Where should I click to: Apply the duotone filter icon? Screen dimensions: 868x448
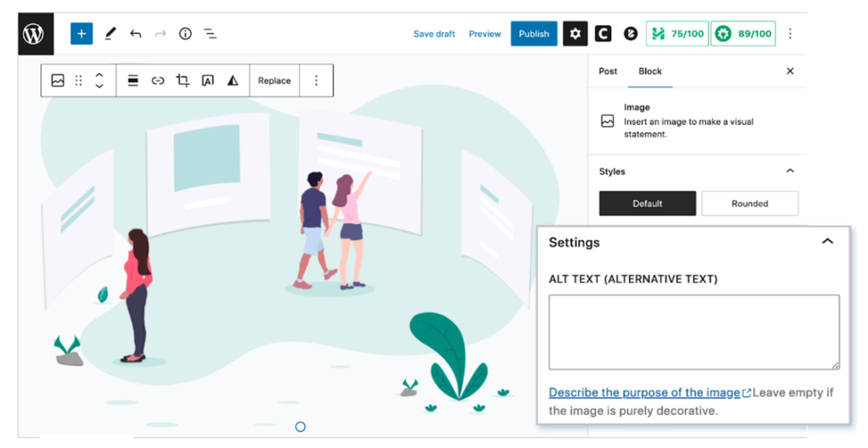click(x=232, y=81)
